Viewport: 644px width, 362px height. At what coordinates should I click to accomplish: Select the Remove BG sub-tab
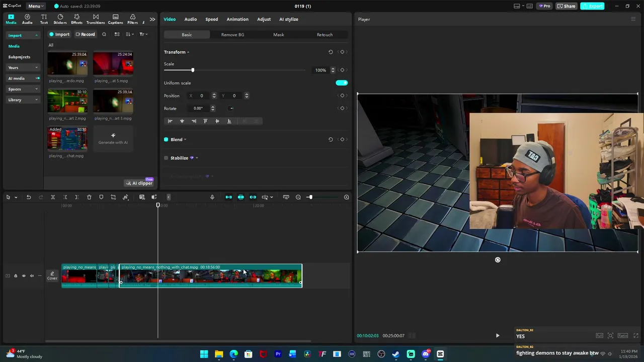(232, 35)
